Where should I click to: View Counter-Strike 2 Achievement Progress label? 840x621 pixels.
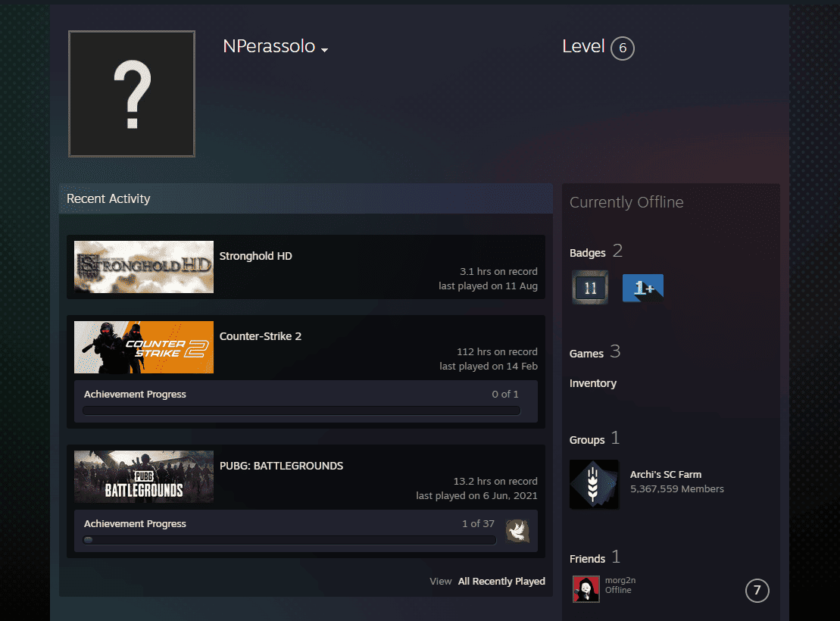pyautogui.click(x=135, y=395)
